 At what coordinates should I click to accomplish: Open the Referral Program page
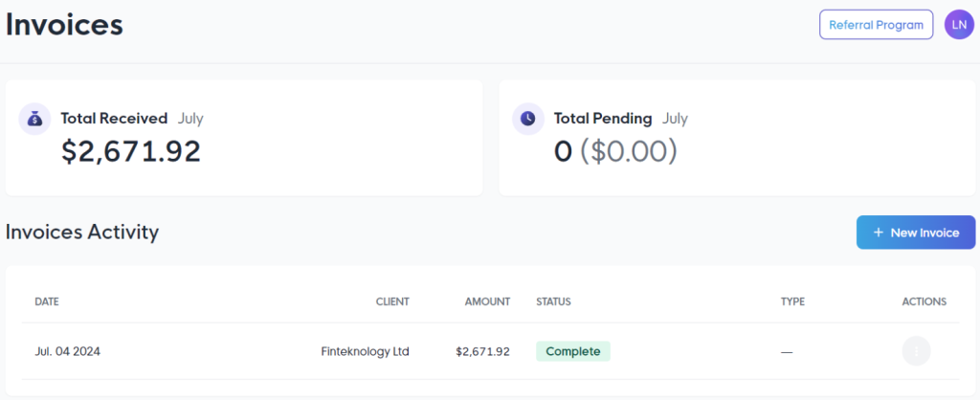(876, 25)
